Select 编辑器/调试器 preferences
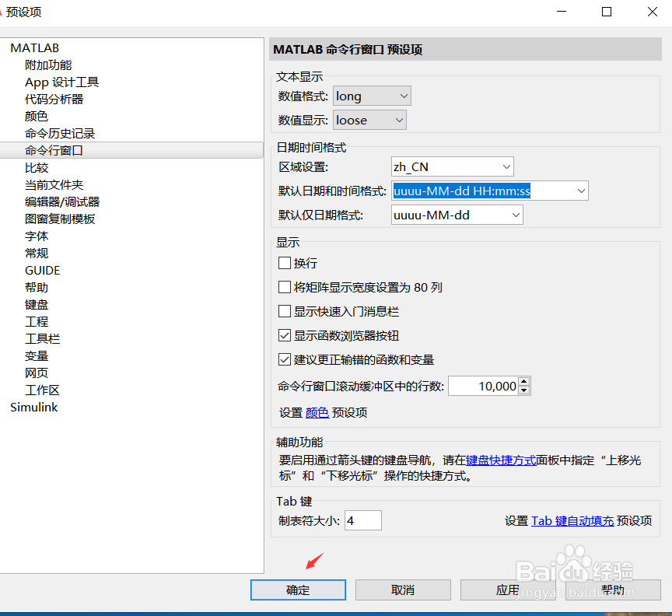672x616 pixels. tap(62, 202)
